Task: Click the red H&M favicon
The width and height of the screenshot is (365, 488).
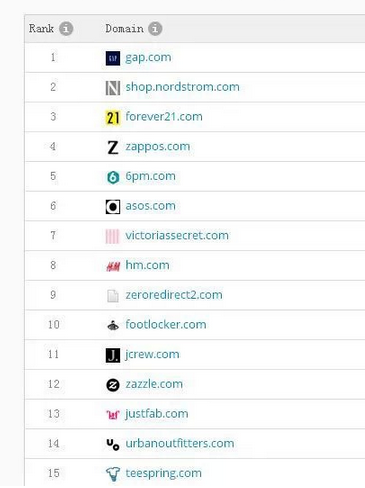Action: 113,266
